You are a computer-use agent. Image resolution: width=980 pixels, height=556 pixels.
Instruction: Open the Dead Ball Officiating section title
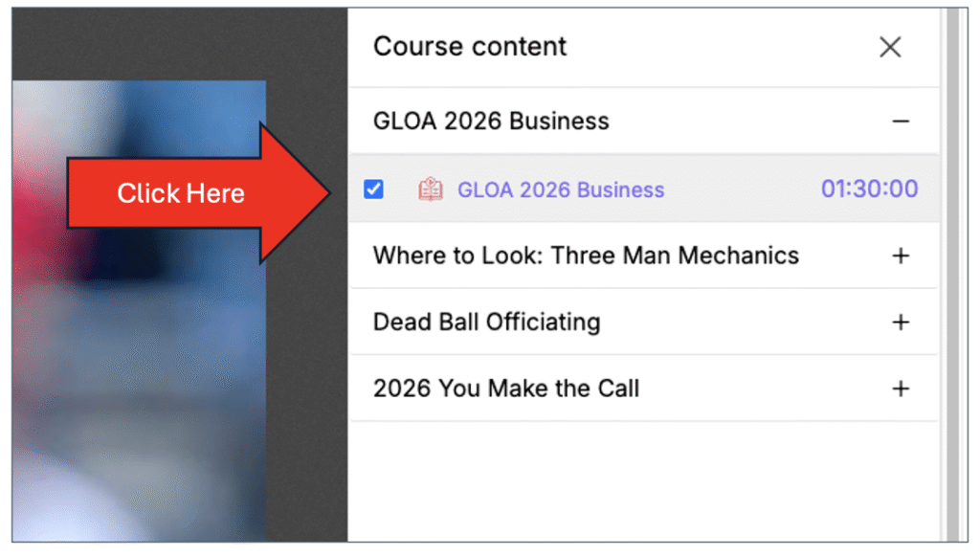[486, 322]
